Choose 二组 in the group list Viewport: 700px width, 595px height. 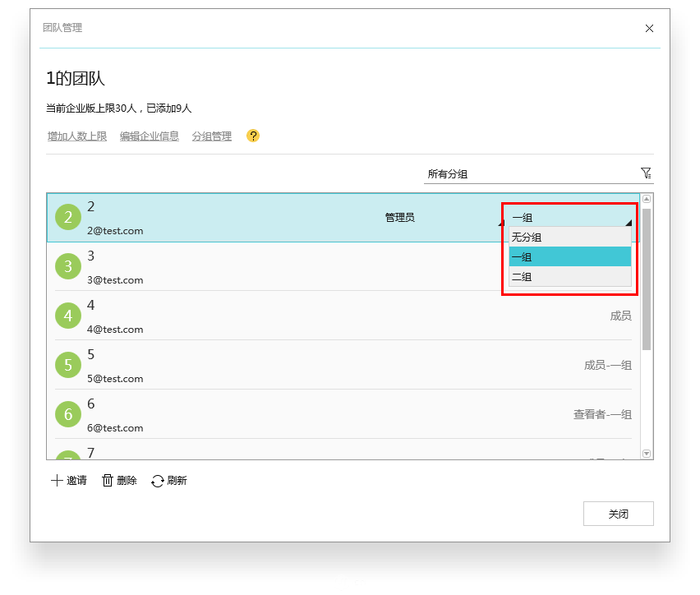(x=570, y=277)
